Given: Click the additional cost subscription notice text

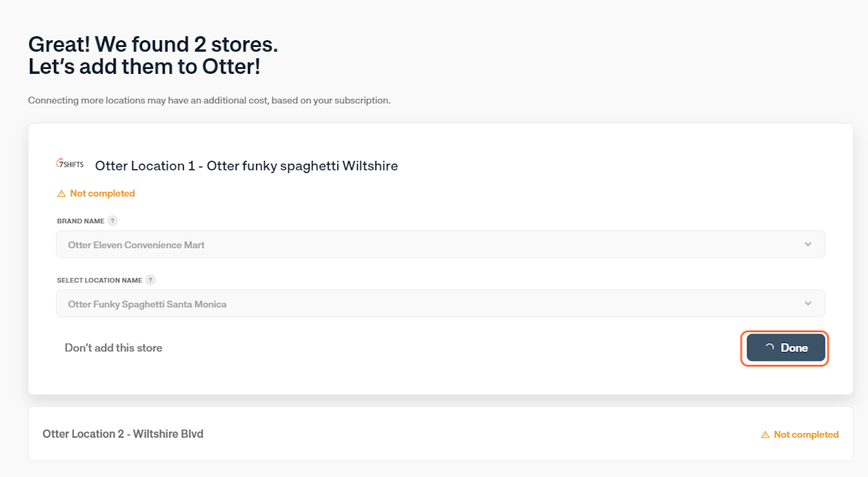Looking at the screenshot, I should [x=209, y=100].
